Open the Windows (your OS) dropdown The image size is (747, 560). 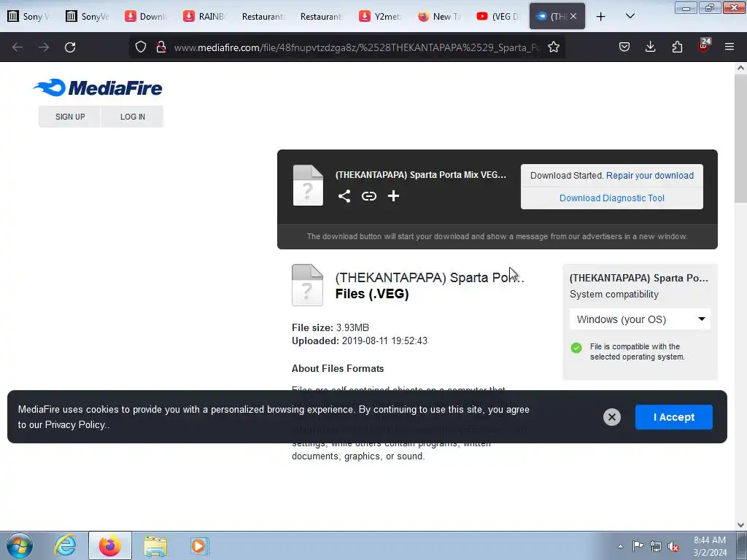pos(640,319)
